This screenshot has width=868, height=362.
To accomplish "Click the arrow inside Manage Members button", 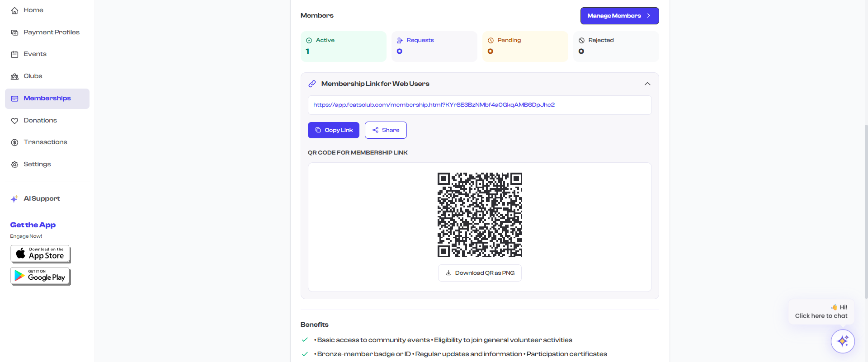I will pos(649,16).
